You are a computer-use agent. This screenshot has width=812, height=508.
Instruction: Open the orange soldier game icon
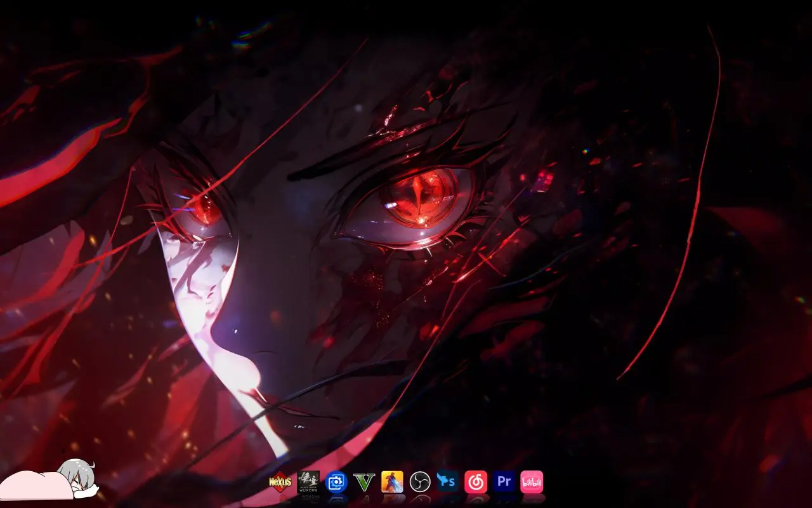pyautogui.click(x=392, y=482)
